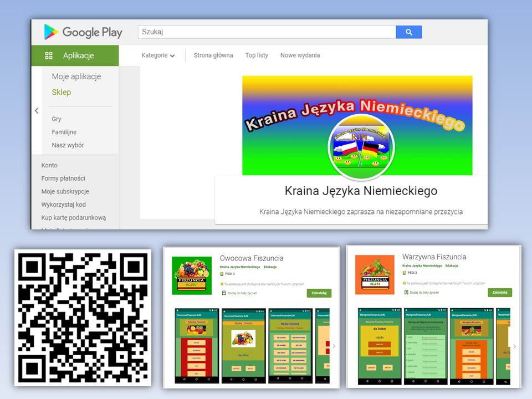
Task: Open Warzywna Fiszuncia screenshot with orange menu
Action: click(x=472, y=346)
